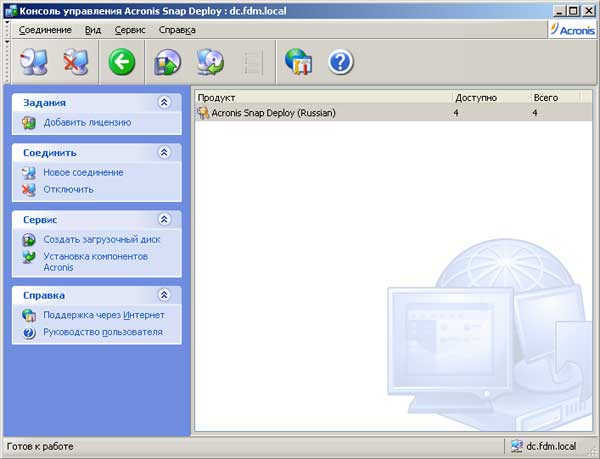600x459 pixels.
Task: Click the icon beside Новое соединение
Action: coord(29,173)
